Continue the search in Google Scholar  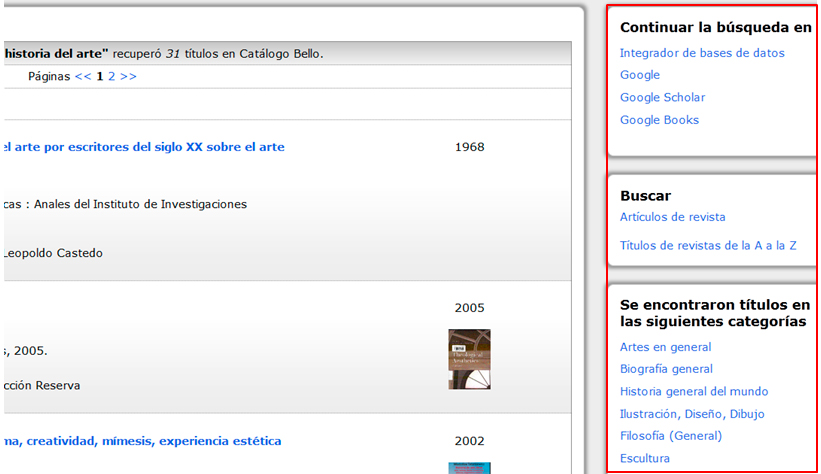pyautogui.click(x=662, y=97)
